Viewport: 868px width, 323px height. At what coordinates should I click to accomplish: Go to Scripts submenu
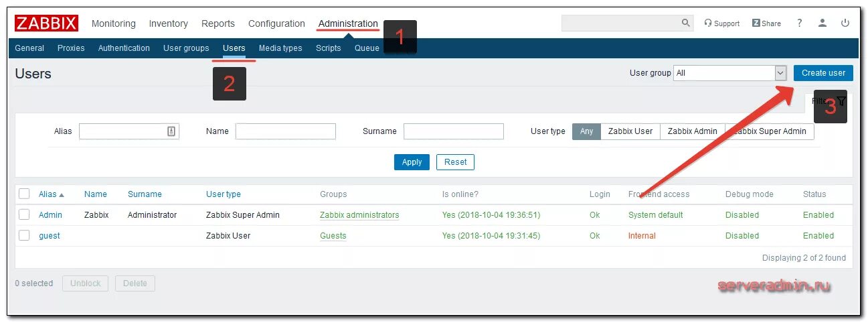[x=329, y=48]
